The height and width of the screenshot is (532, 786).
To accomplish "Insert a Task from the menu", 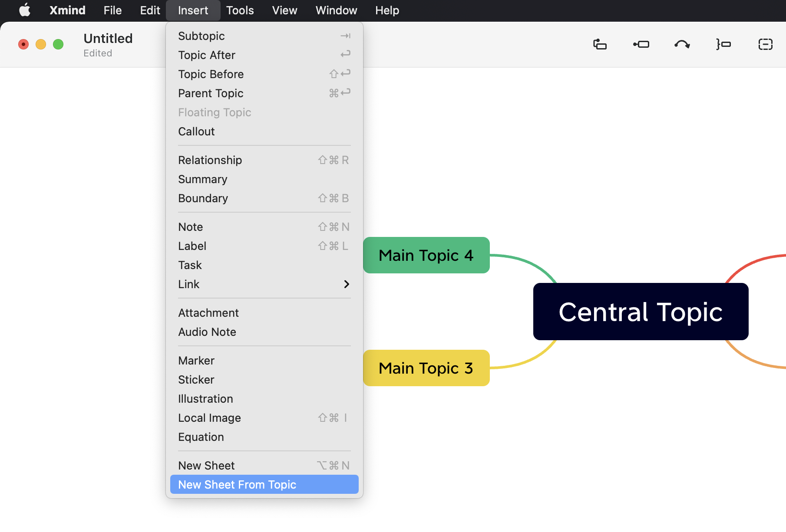I will 264,265.
